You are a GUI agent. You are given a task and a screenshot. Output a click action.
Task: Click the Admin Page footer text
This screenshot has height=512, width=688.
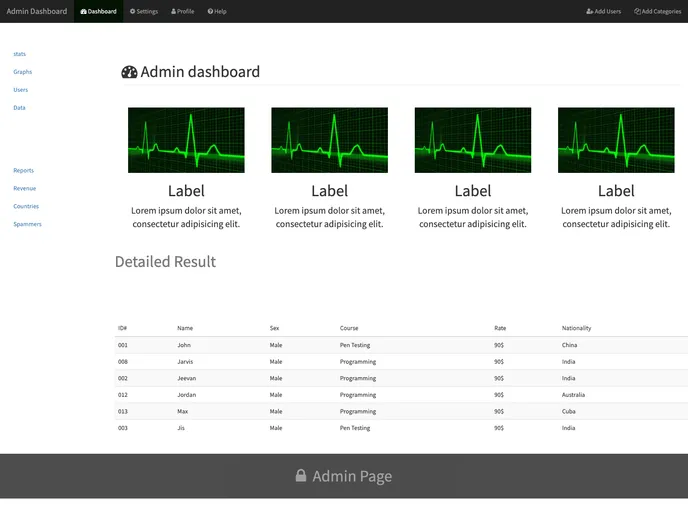[352, 476]
